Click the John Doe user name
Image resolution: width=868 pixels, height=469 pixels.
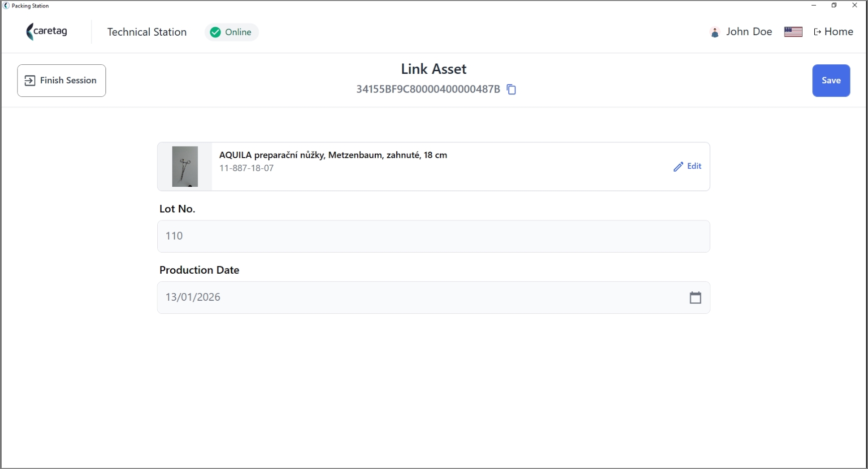[x=749, y=32]
